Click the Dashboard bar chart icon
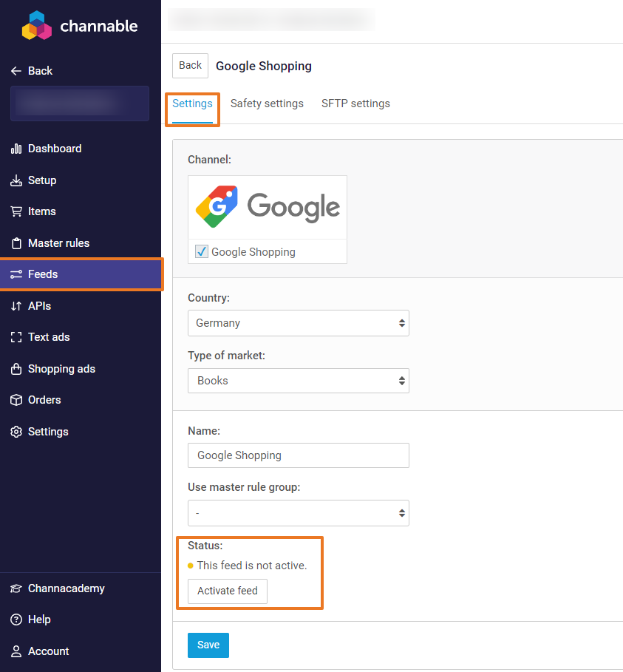This screenshot has height=672, width=623. coord(16,149)
